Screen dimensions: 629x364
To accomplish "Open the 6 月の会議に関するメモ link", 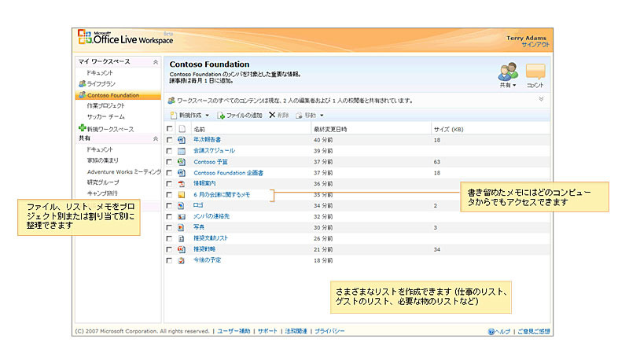I will (222, 195).
